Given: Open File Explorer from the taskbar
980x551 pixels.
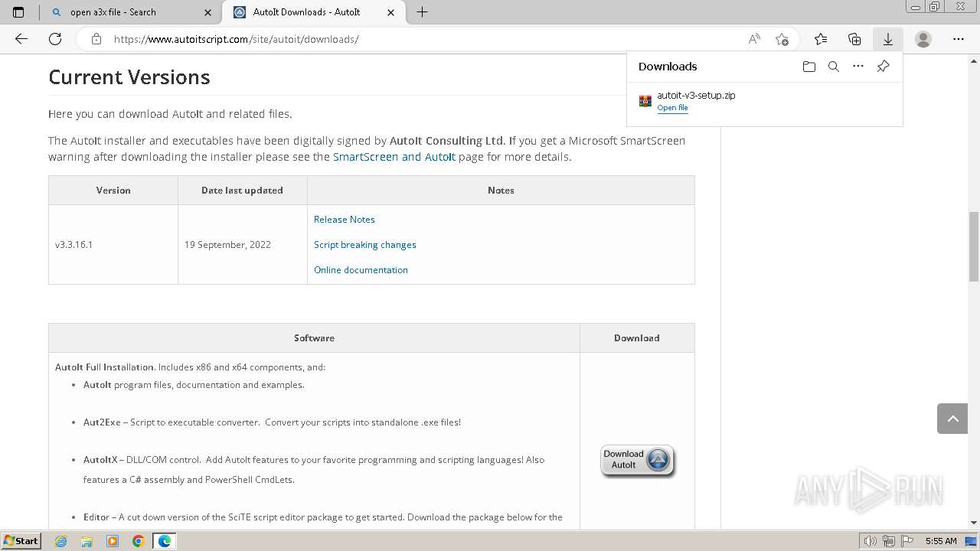Looking at the screenshot, I should tap(87, 541).
